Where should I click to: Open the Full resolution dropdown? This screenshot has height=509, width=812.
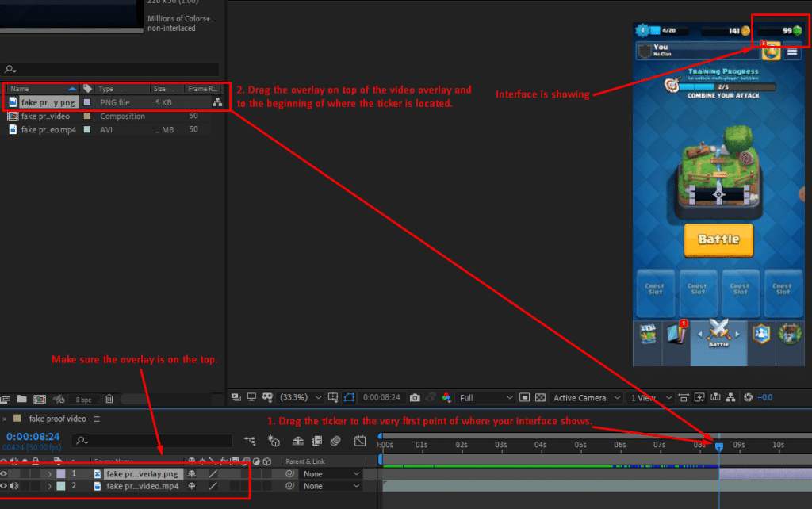point(486,398)
